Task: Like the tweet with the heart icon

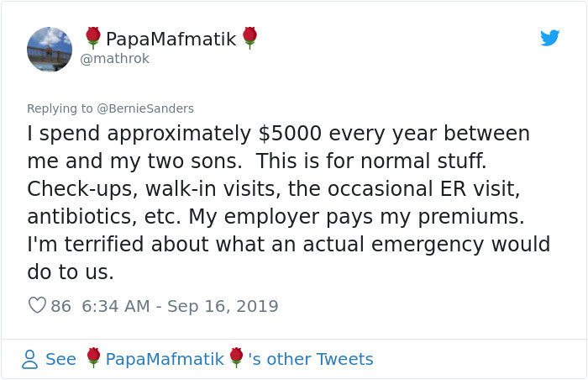Action: (x=37, y=306)
